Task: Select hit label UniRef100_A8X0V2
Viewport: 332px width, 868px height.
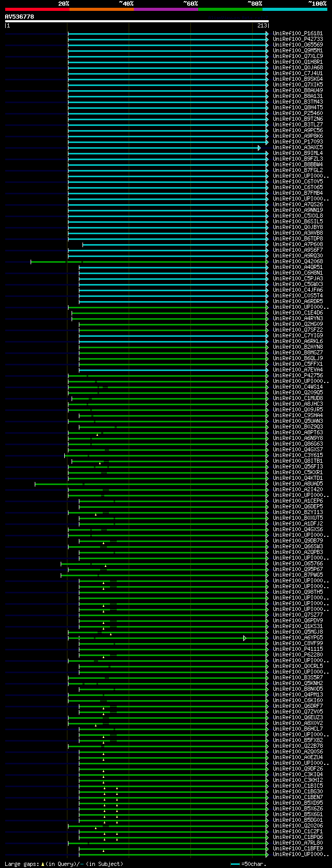Action: pos(298,723)
